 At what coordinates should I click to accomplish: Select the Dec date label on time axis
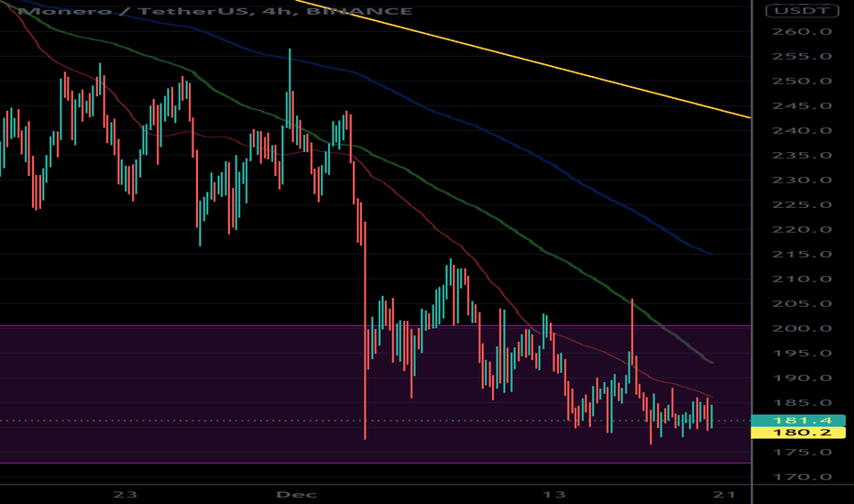[297, 495]
